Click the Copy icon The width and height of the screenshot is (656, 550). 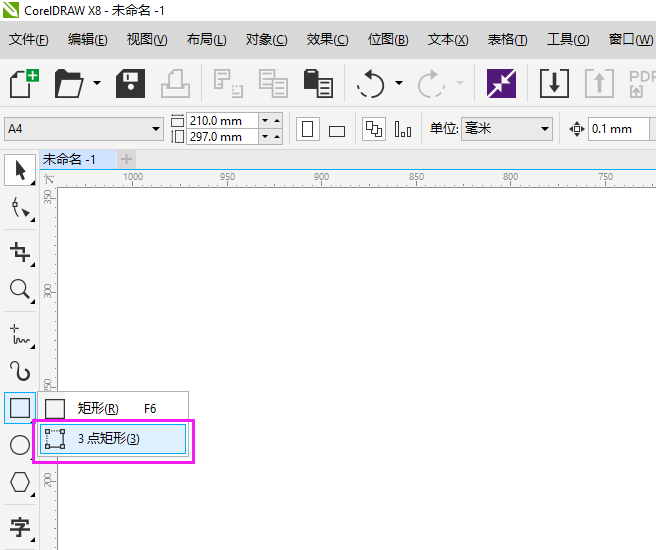point(273,83)
